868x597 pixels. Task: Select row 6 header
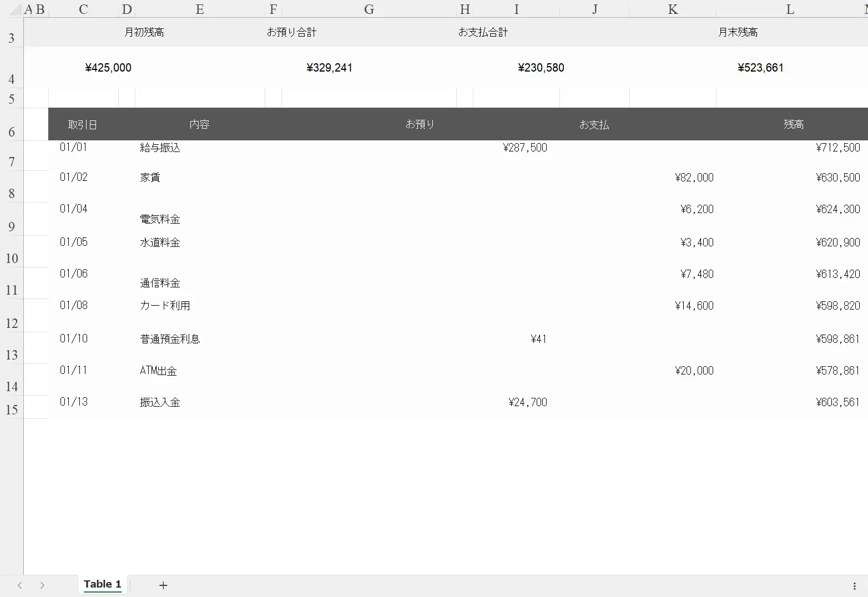12,124
